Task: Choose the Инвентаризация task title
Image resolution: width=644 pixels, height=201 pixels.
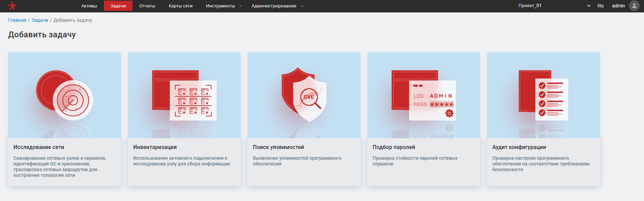Action: (x=155, y=147)
